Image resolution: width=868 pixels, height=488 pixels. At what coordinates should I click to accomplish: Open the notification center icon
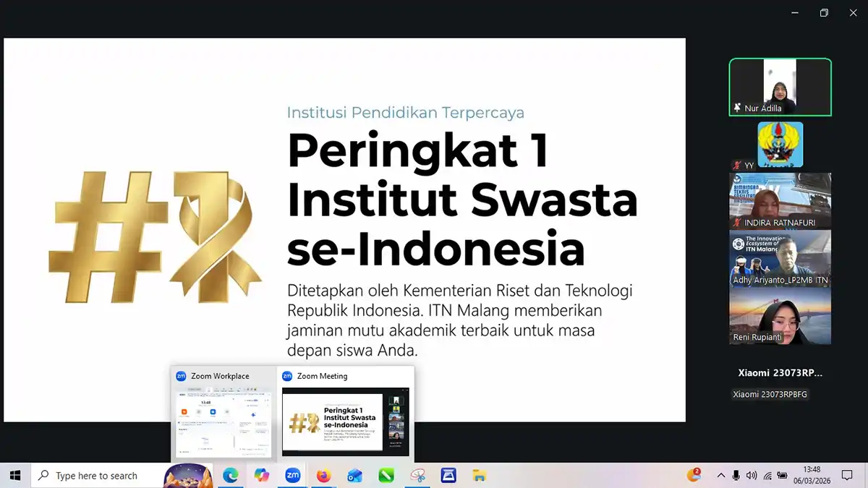point(846,476)
